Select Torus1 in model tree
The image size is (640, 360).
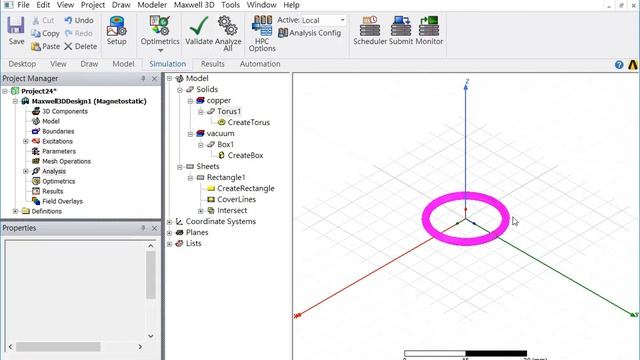click(229, 111)
